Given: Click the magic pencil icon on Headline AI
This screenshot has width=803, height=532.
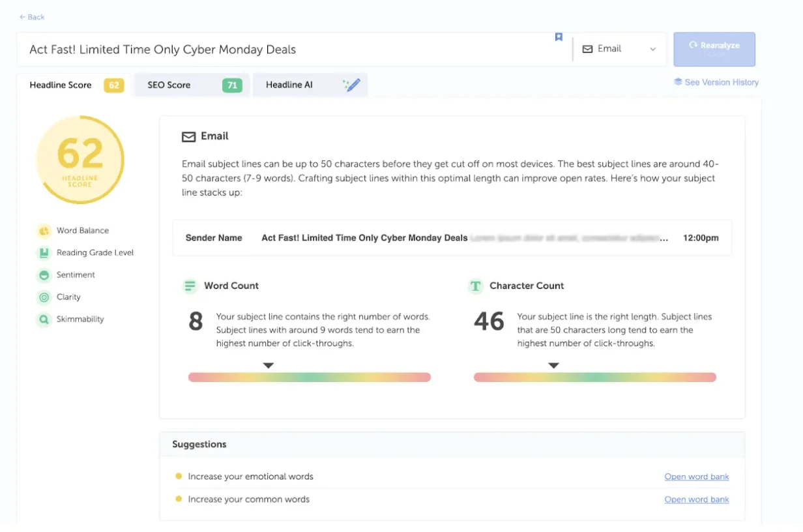Looking at the screenshot, I should click(352, 85).
